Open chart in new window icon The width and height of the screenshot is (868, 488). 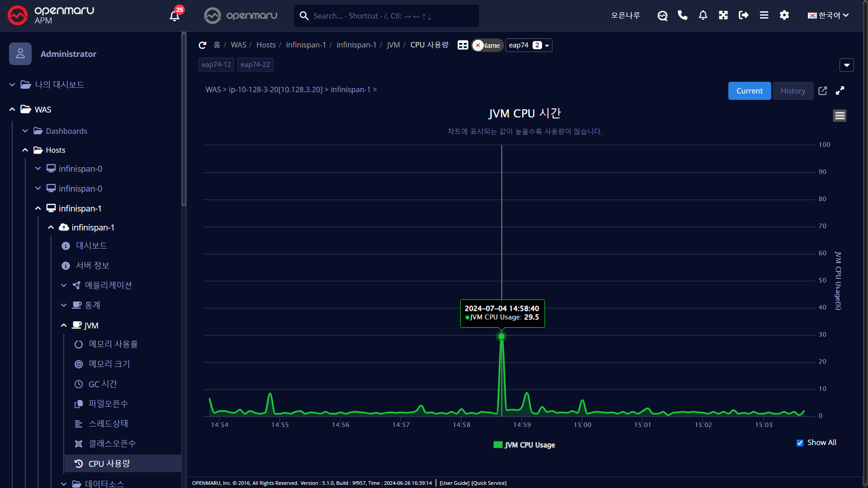(x=823, y=91)
